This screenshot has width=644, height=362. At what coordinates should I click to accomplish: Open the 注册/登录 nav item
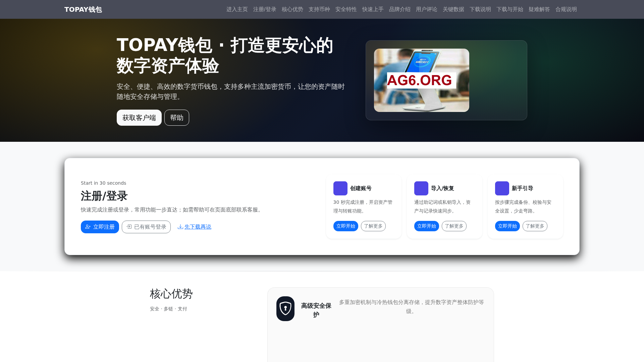[265, 9]
